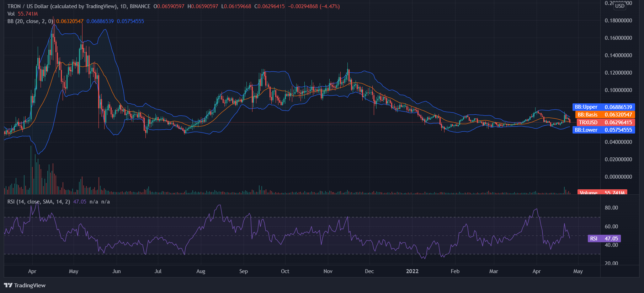Click the red Volume label on price scale
The width and height of the screenshot is (644, 293).
[x=602, y=192]
